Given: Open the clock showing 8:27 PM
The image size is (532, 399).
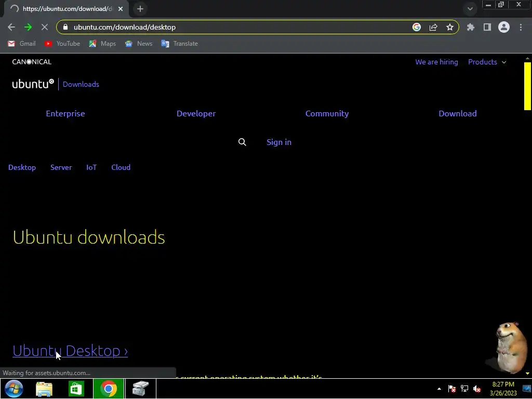Looking at the screenshot, I should (503, 389).
